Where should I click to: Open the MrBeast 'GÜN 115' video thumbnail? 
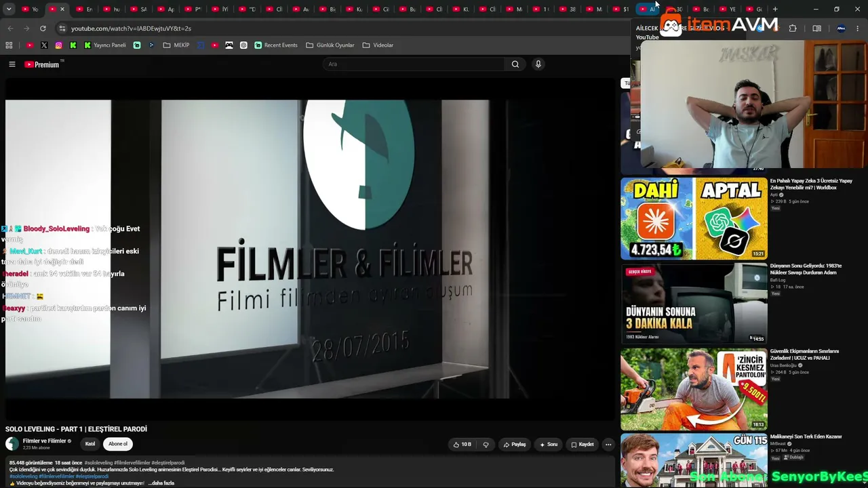694,461
